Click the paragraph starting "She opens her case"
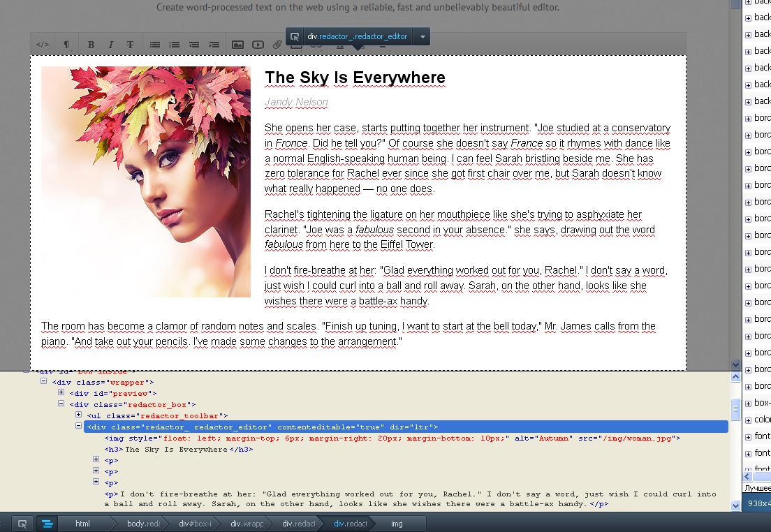771x532 pixels. tap(468, 158)
